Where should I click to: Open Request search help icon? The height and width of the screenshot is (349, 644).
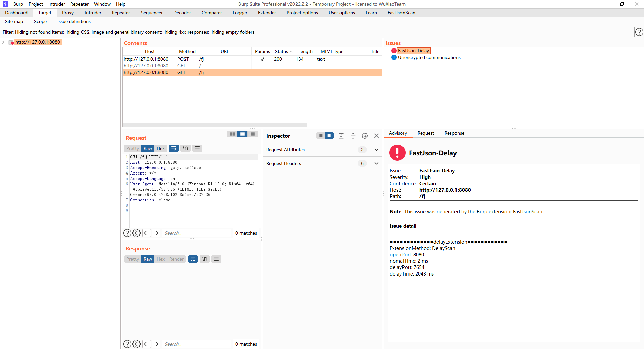[x=127, y=233]
